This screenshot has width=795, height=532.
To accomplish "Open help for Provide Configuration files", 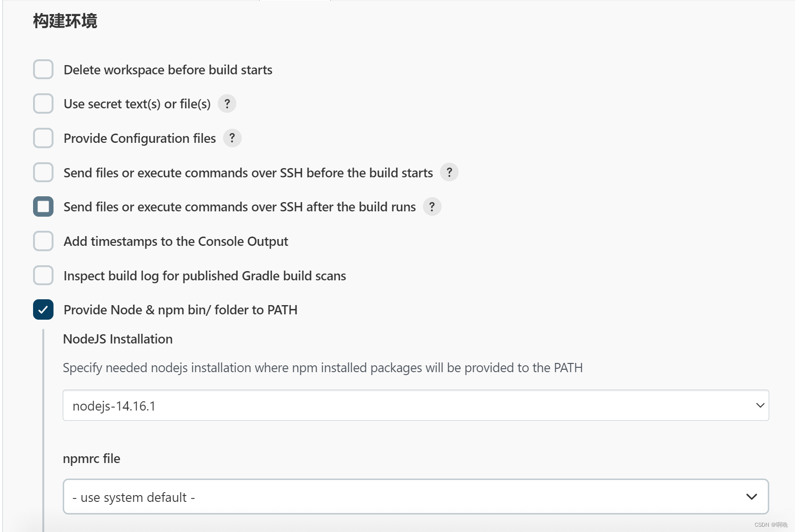I will (232, 138).
